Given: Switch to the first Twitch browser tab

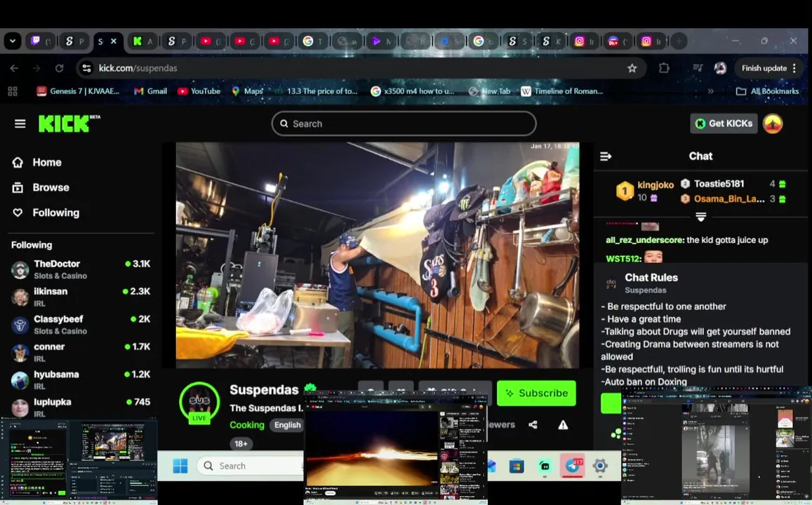Looking at the screenshot, I should (42, 41).
